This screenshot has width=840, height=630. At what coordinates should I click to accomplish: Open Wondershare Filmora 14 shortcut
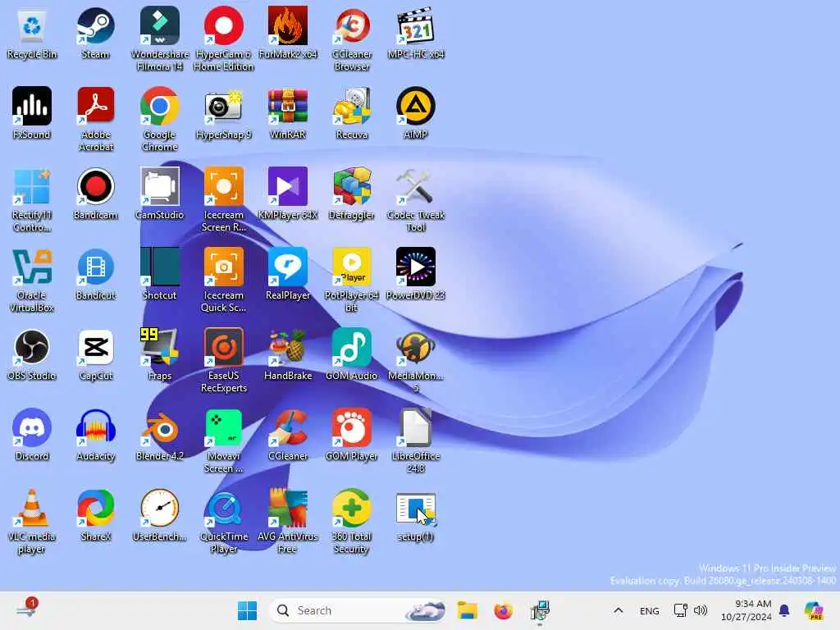(x=160, y=39)
